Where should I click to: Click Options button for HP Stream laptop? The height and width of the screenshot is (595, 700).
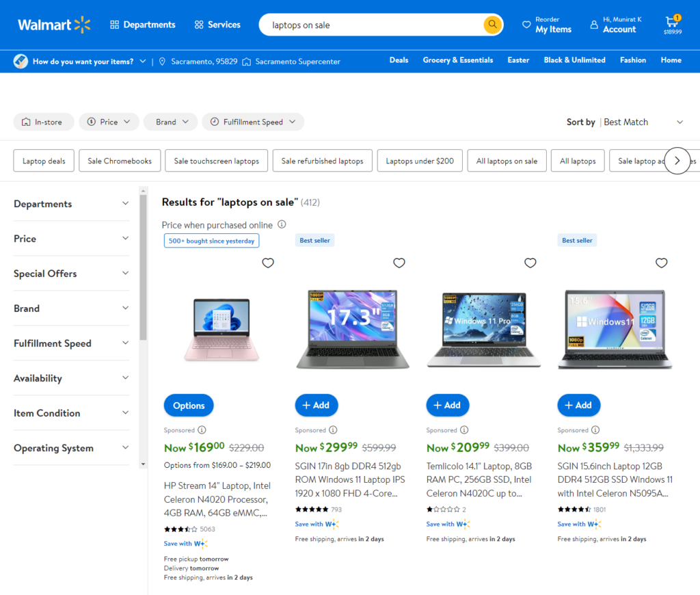point(189,405)
